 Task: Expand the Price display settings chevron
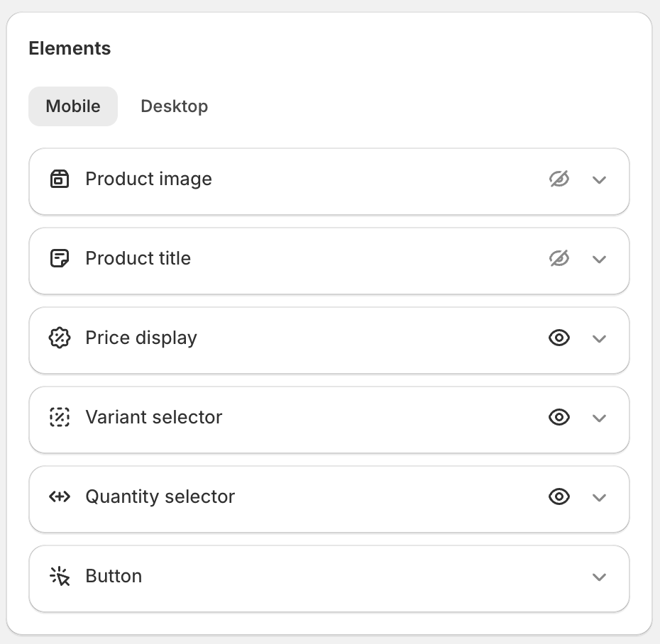tap(599, 339)
